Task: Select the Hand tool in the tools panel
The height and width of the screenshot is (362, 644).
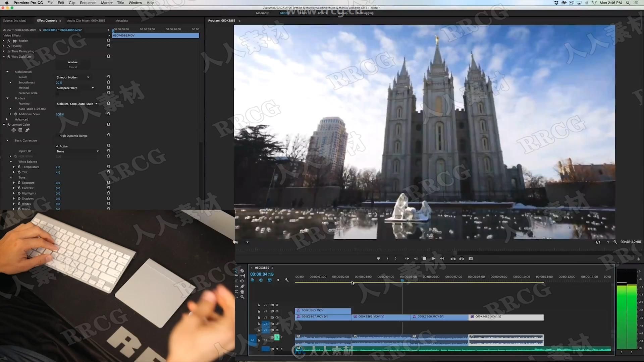Action: point(242,292)
